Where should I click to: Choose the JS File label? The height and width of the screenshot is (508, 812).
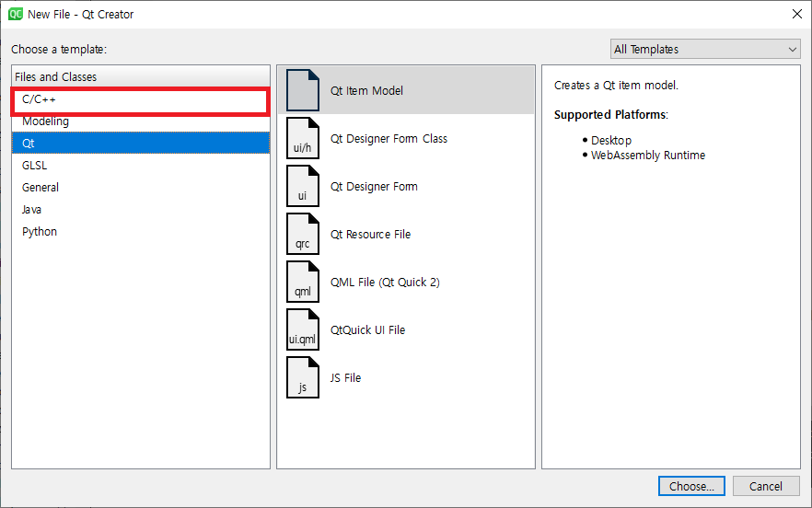[x=345, y=378]
